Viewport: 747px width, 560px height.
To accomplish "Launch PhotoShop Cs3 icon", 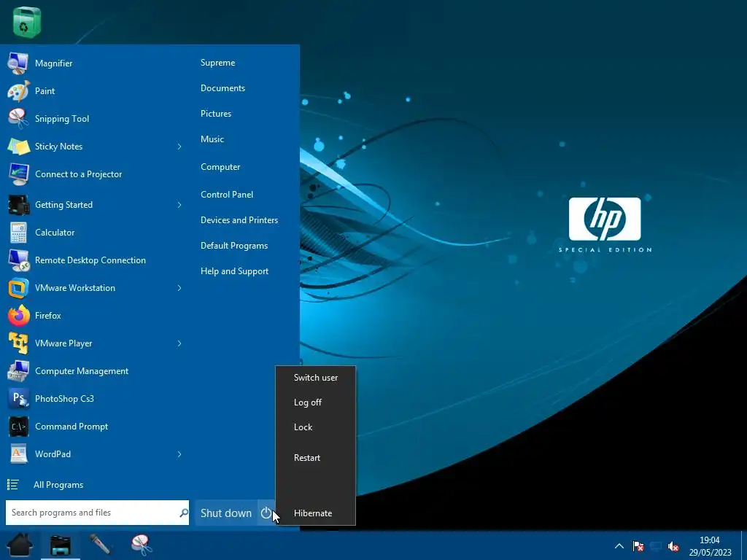I will click(x=18, y=399).
